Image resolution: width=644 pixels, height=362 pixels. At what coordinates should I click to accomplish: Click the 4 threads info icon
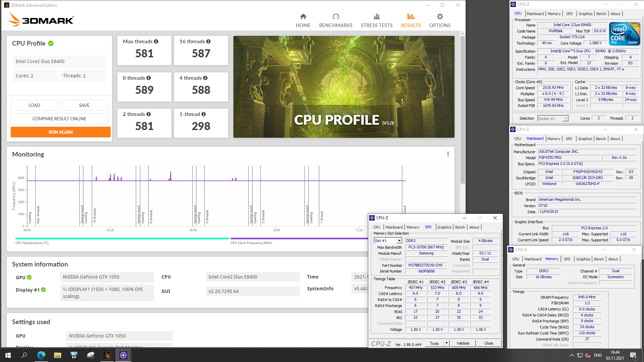[x=205, y=78]
